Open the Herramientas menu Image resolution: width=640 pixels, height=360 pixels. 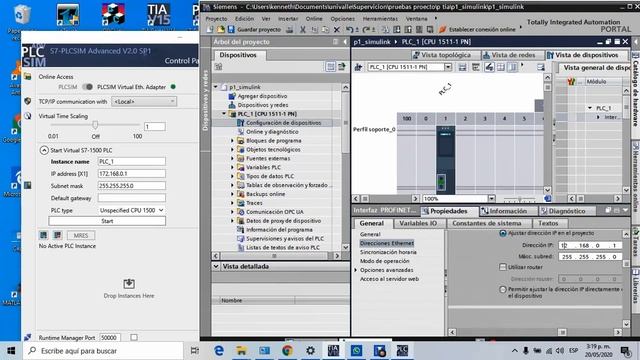[x=380, y=19]
